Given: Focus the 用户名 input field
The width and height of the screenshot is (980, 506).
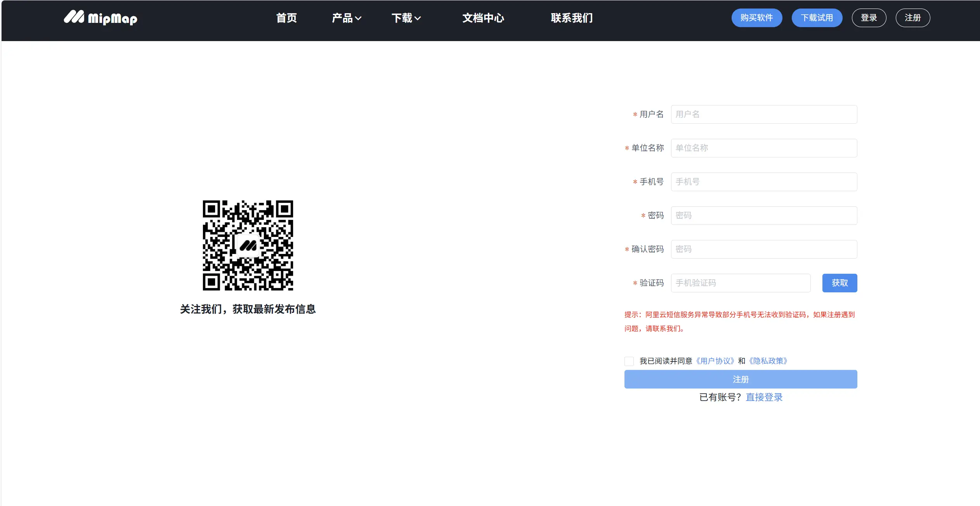Looking at the screenshot, I should pos(763,114).
